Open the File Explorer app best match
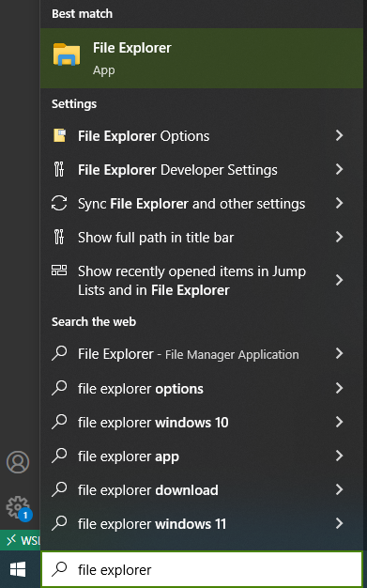The image size is (367, 588). [202, 58]
